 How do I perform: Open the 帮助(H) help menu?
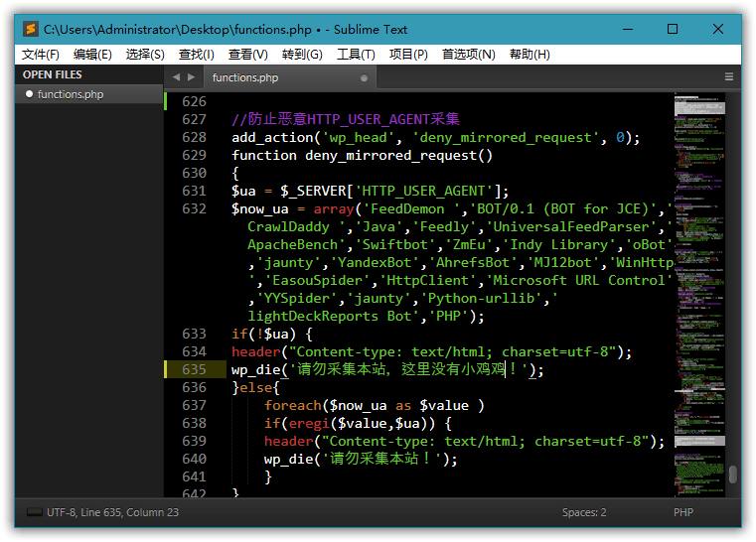coord(529,54)
